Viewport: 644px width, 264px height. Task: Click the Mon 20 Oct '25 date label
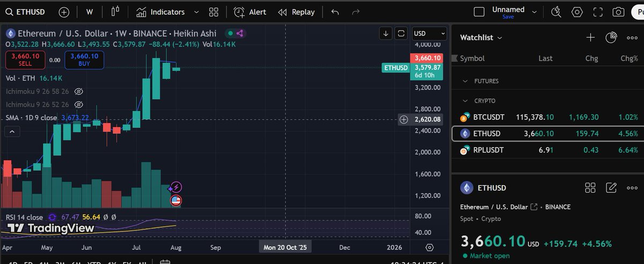click(x=285, y=247)
